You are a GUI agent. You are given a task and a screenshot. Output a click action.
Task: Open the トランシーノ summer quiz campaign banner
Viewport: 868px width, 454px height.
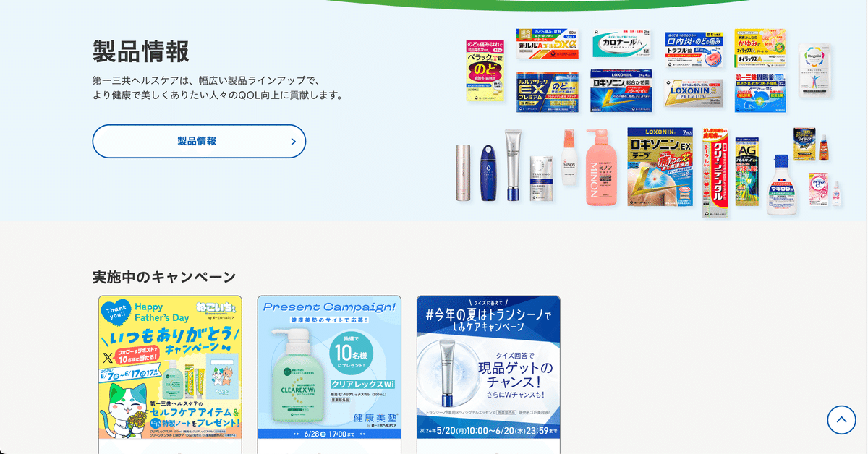pyautogui.click(x=488, y=367)
